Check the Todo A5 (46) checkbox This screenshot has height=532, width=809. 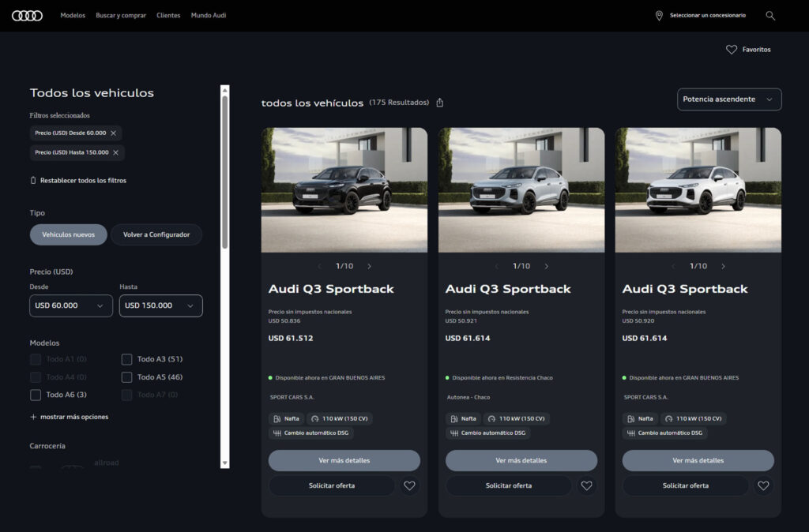point(126,377)
